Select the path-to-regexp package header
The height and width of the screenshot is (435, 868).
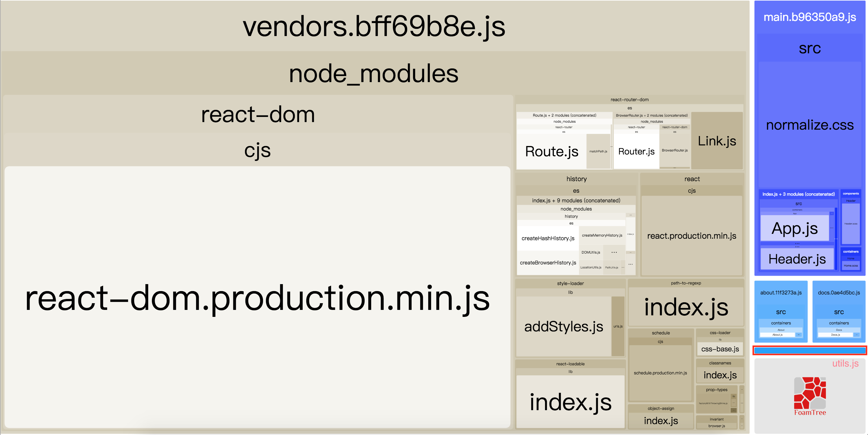pyautogui.click(x=686, y=283)
